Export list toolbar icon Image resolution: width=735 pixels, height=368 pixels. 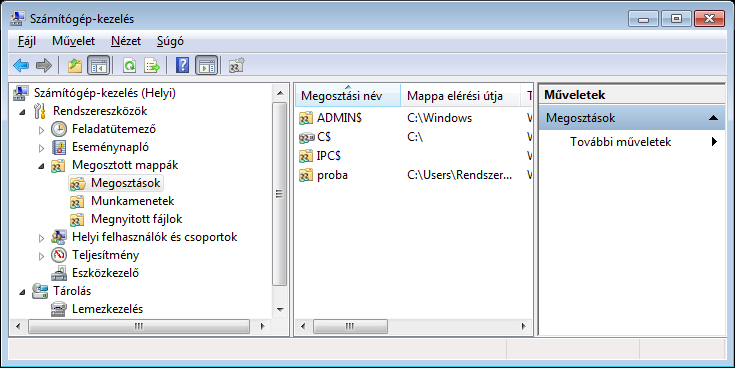coord(152,66)
